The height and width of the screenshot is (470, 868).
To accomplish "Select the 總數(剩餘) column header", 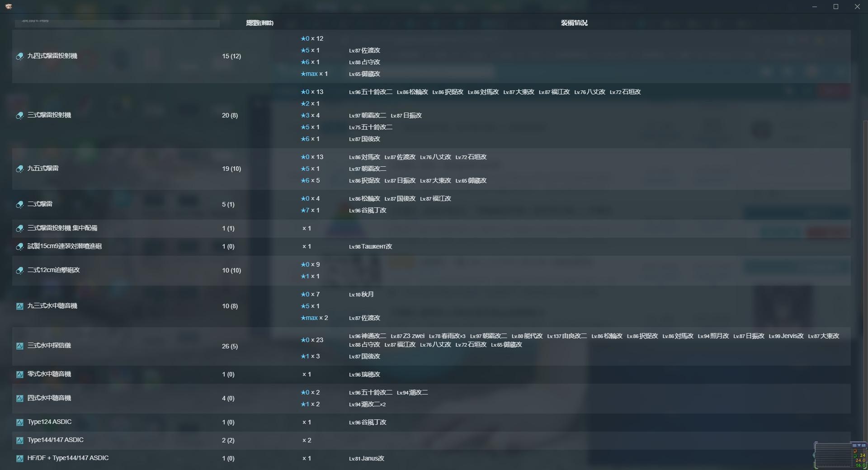I will tap(259, 23).
